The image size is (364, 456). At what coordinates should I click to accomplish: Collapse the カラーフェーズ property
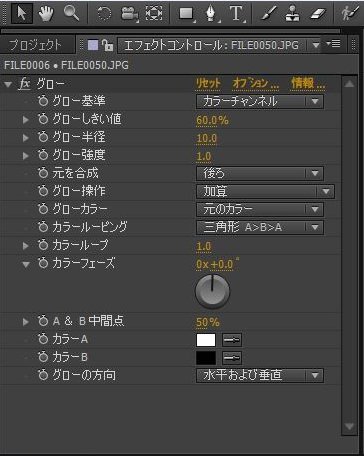26,265
